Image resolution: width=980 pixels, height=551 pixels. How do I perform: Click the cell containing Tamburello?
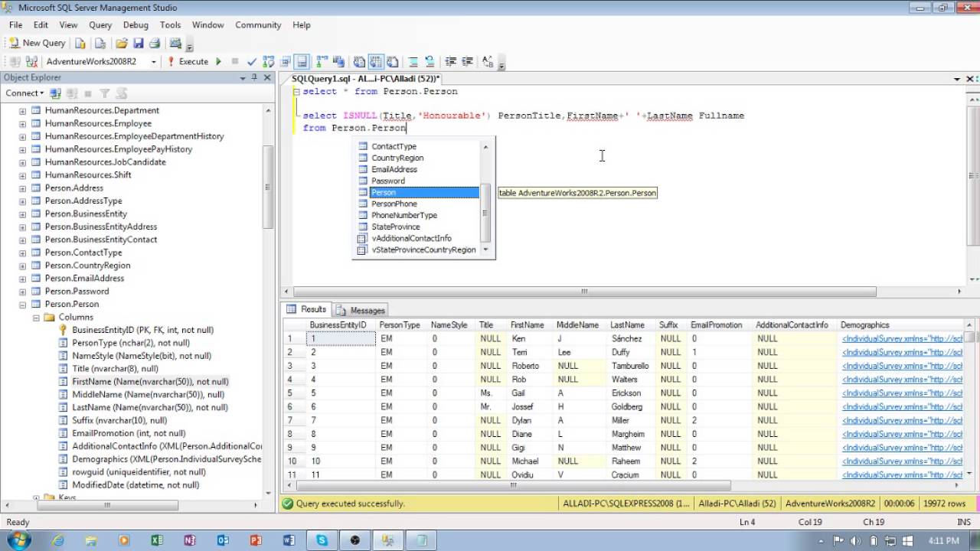631,366
